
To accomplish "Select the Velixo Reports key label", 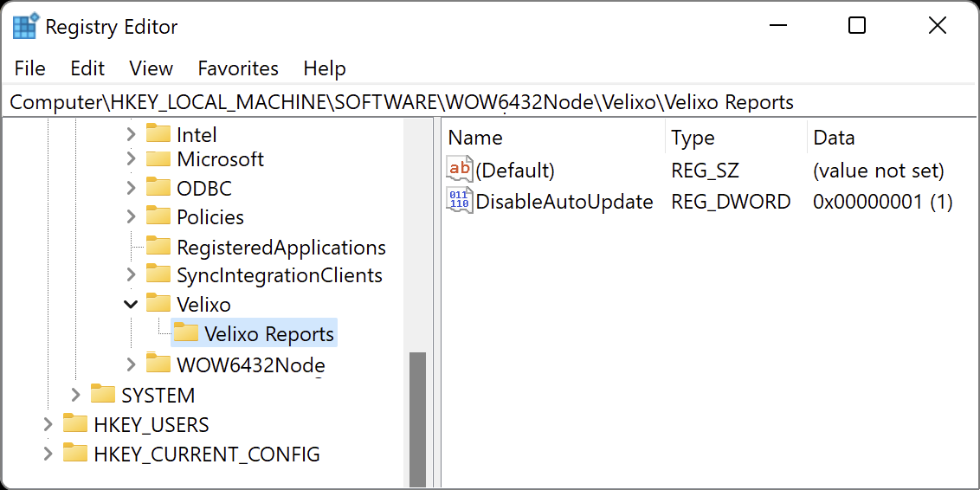I will (x=269, y=334).
